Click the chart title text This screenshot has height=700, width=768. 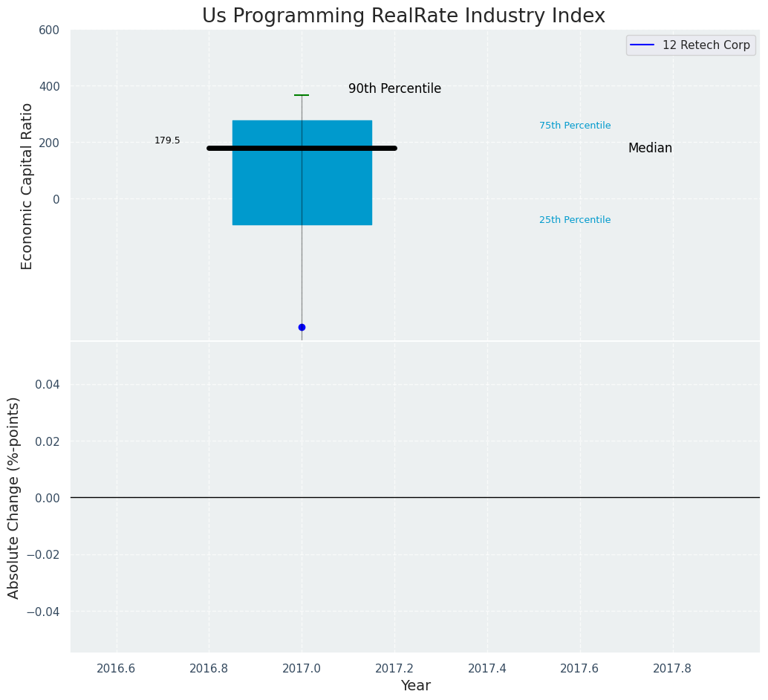point(403,16)
